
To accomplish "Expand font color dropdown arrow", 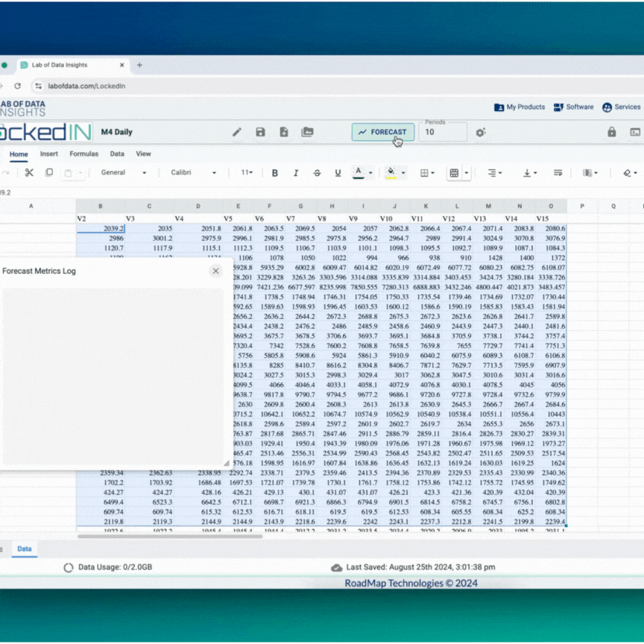I will (x=370, y=173).
